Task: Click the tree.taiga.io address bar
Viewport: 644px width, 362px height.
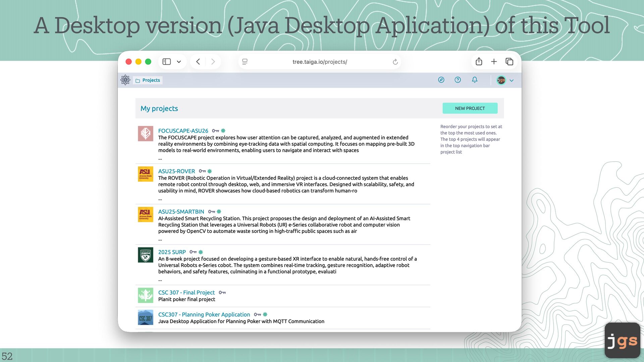Action: click(x=319, y=62)
